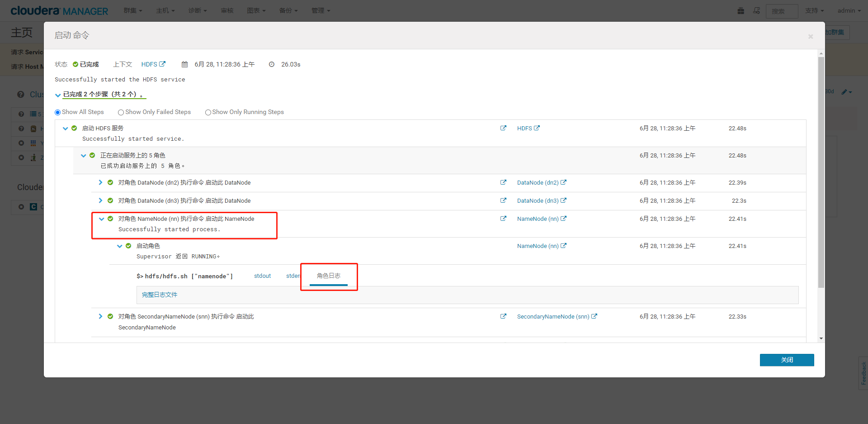868x424 pixels.
Task: Open the 完整日志文件 link
Action: pyautogui.click(x=160, y=295)
